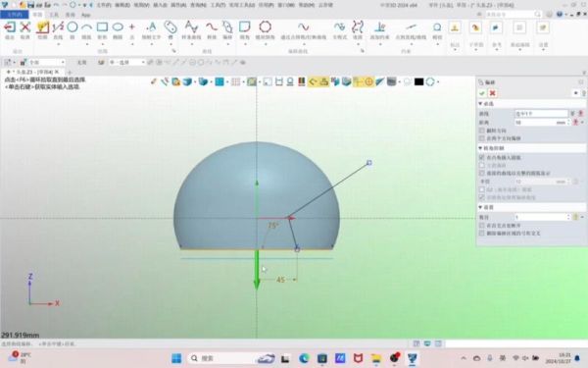Screen dimensions: 588x368
Task: Select the Point to line/curve constraint tool
Action: (411, 27)
